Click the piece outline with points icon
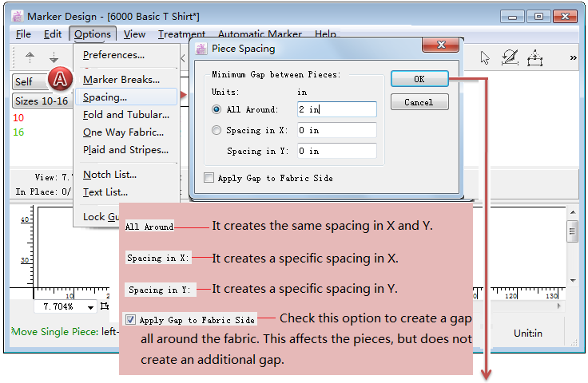The width and height of the screenshot is (588, 383). tap(536, 57)
